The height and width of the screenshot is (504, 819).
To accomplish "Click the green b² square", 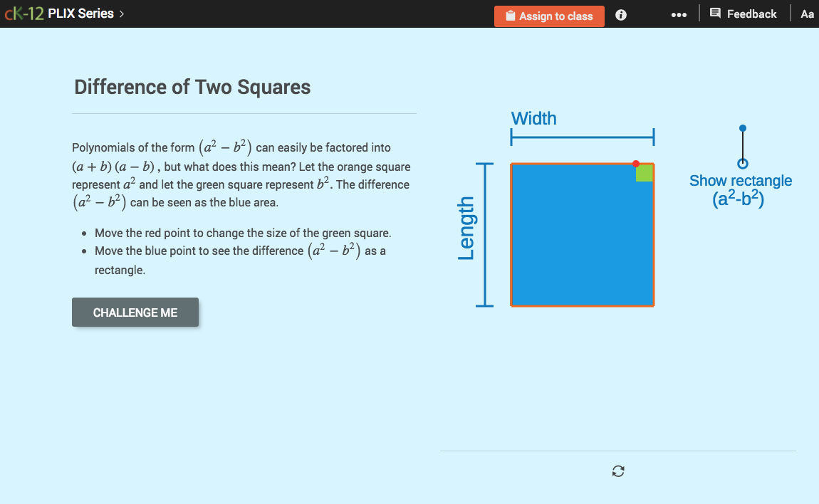I will click(645, 172).
